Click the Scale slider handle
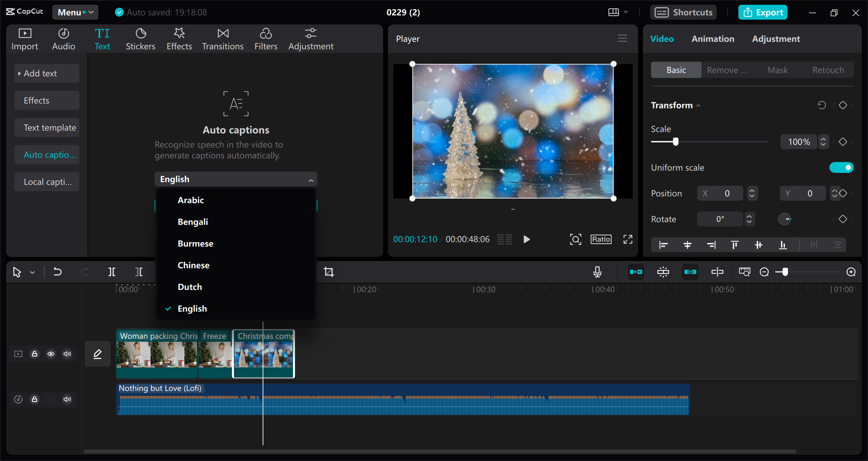This screenshot has width=868, height=461. click(676, 142)
